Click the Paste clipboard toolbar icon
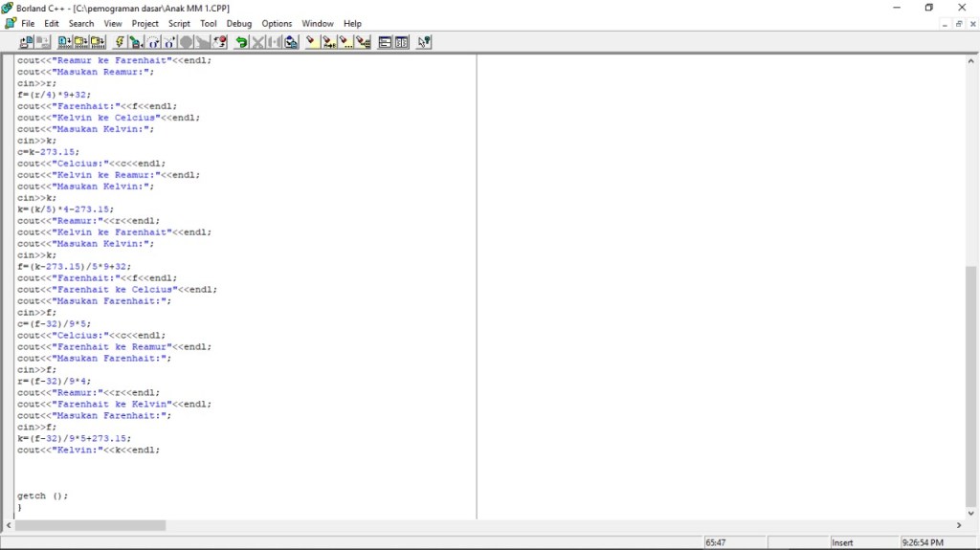The width and height of the screenshot is (980, 550). click(x=291, y=42)
